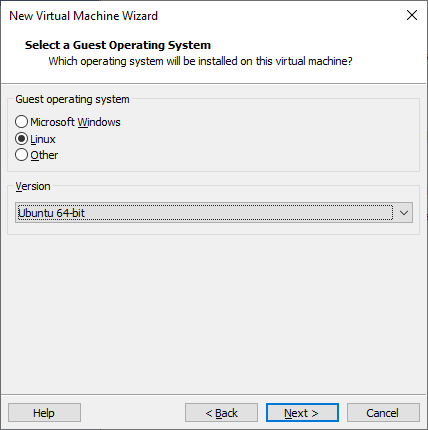428x430 pixels.
Task: Click the Guest operating system group label
Action: click(x=72, y=99)
